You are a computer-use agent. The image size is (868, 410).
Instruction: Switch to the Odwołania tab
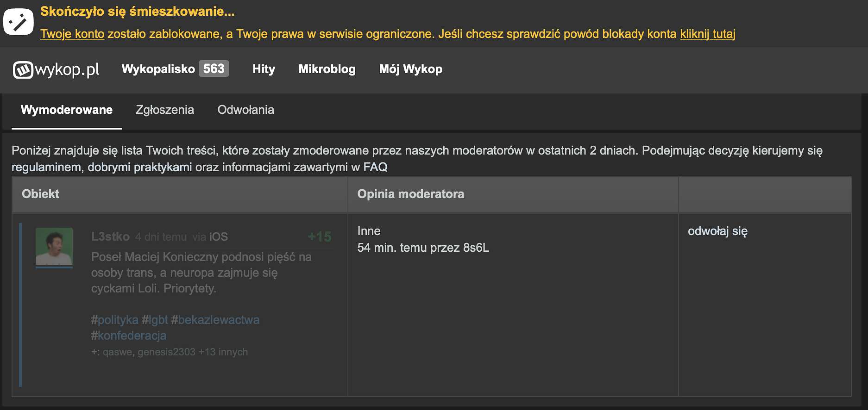[246, 110]
